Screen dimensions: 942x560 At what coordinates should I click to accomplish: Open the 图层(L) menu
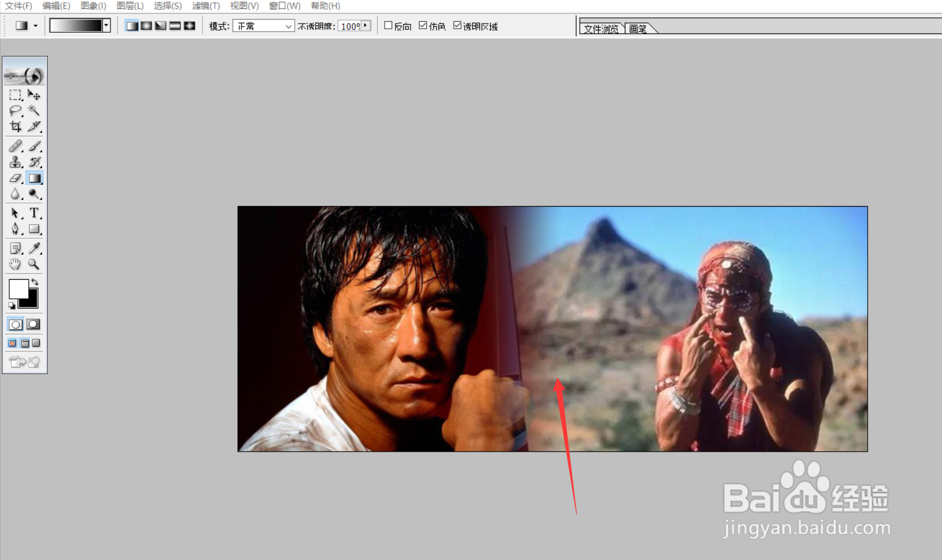tap(130, 6)
